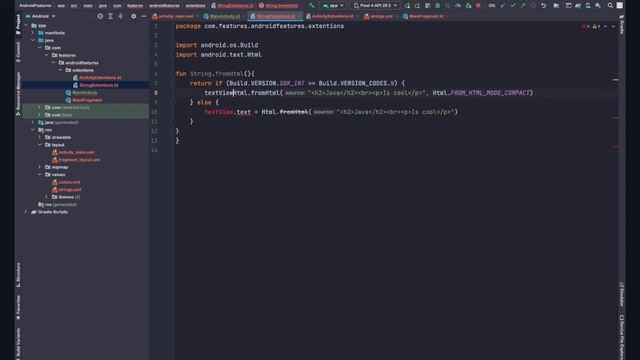The width and height of the screenshot is (640, 360).
Task: Open the Project tool window side tab
Action: point(18,24)
